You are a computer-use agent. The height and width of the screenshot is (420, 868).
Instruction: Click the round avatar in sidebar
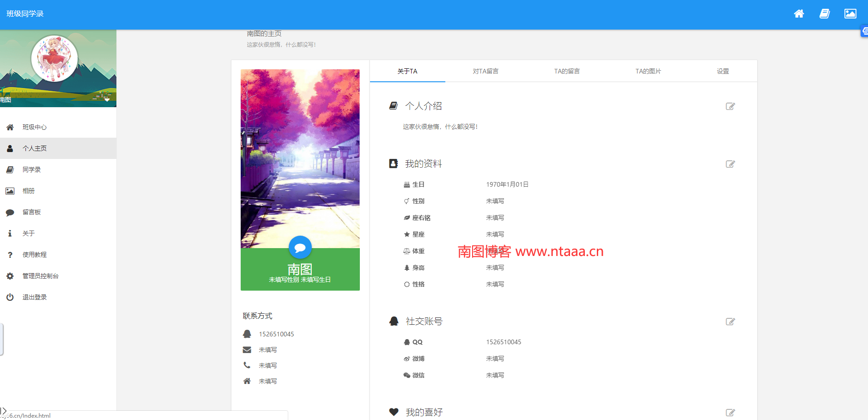click(x=55, y=59)
